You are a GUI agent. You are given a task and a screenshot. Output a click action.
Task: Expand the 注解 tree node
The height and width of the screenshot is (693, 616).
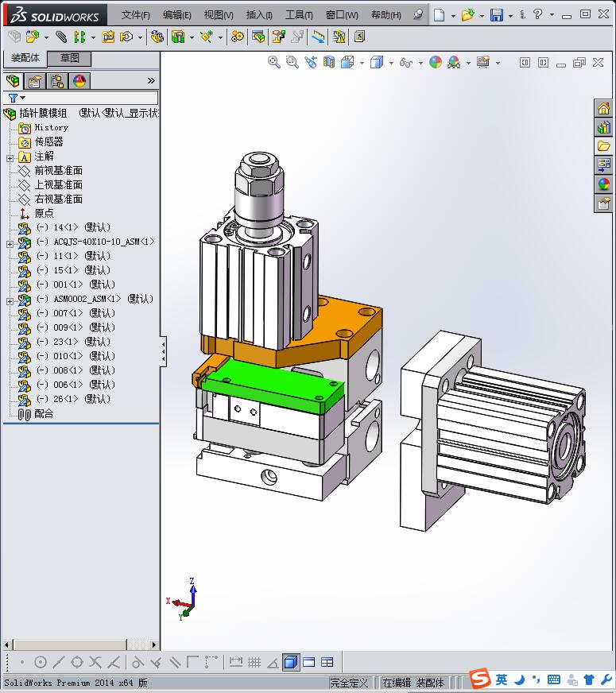[10, 158]
